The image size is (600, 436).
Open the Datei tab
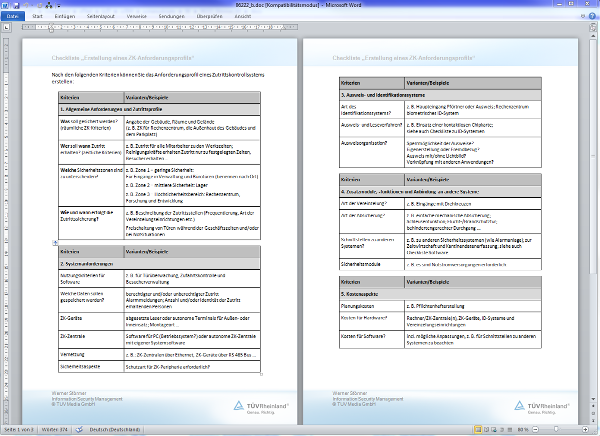tap(13, 17)
